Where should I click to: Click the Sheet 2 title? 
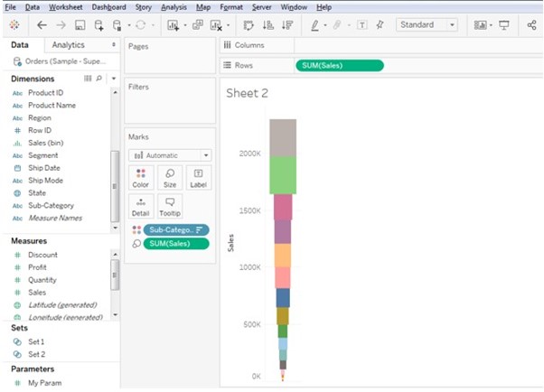point(247,93)
